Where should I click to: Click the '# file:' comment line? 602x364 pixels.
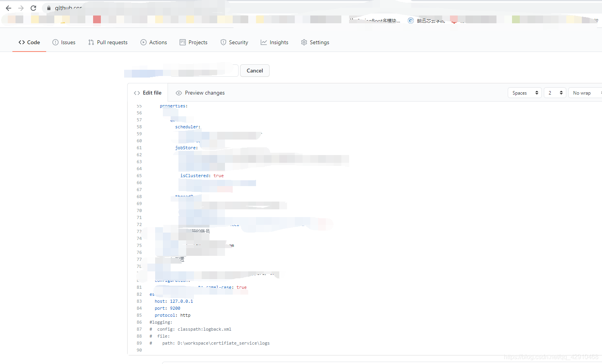[160, 336]
